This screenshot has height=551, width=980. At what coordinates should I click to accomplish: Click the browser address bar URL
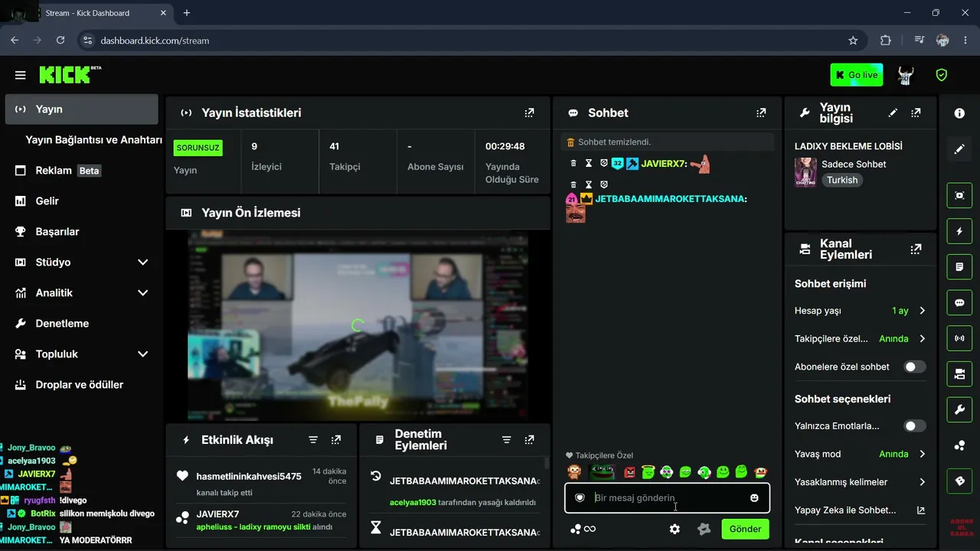(155, 41)
